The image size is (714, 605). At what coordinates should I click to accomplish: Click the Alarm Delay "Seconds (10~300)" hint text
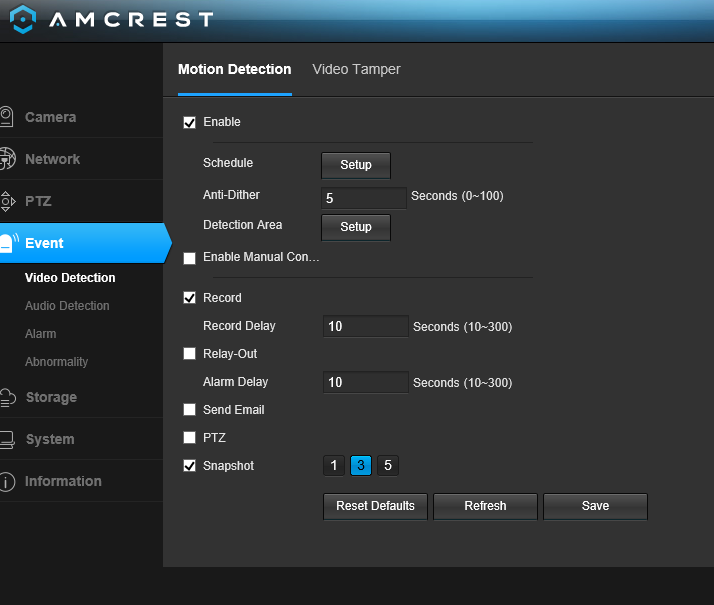(462, 383)
